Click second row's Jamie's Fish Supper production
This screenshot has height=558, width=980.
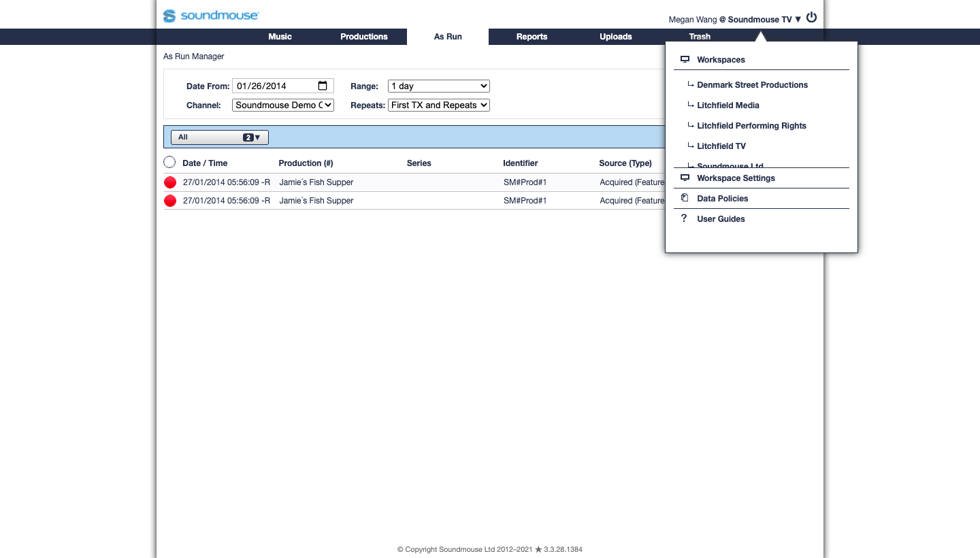(x=316, y=201)
